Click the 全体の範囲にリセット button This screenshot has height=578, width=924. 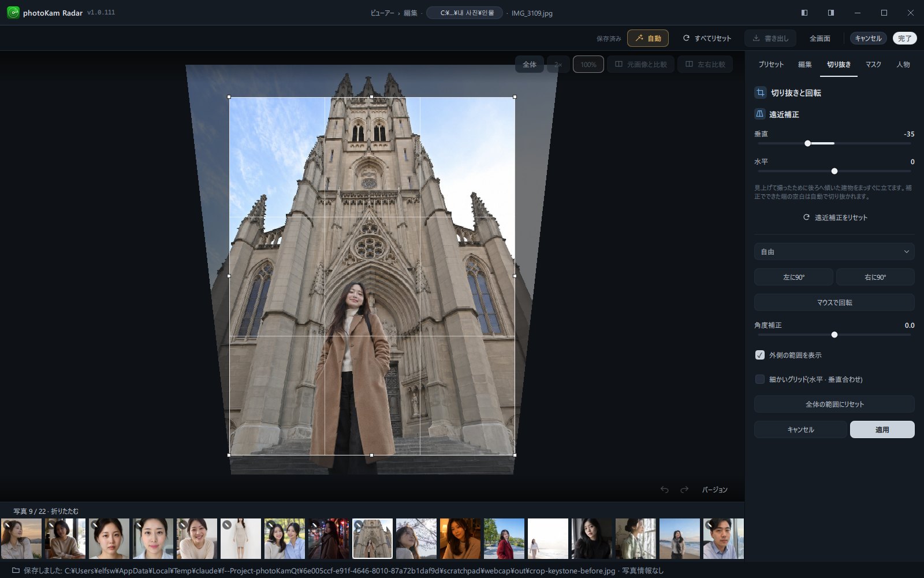[834, 404]
